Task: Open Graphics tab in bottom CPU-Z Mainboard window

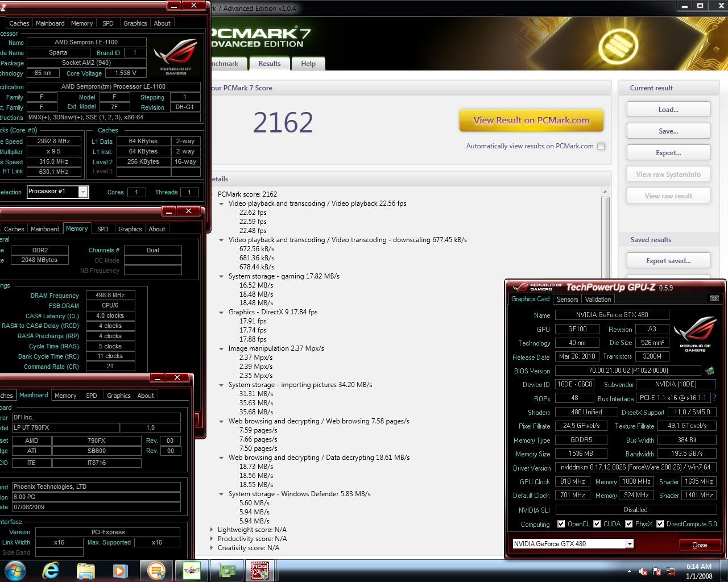Action: click(x=118, y=396)
